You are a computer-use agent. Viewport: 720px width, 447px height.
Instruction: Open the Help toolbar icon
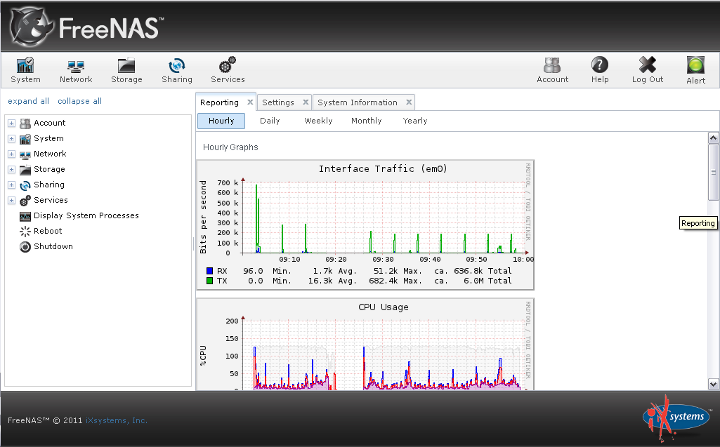point(599,70)
